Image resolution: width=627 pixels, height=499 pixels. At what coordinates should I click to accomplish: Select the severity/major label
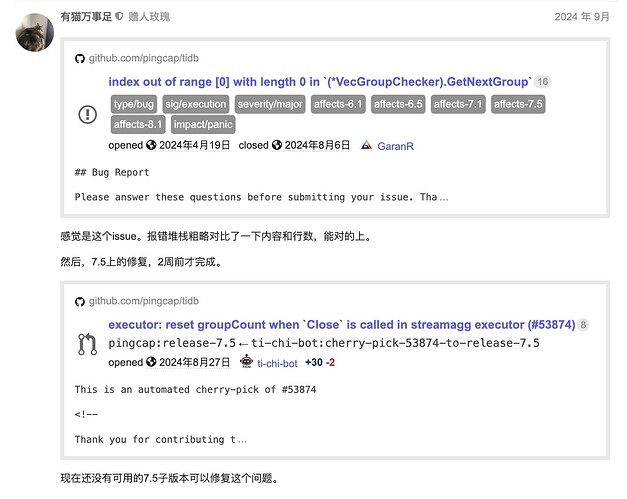click(270, 104)
